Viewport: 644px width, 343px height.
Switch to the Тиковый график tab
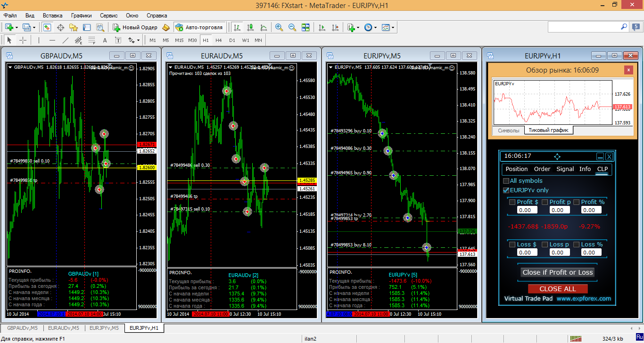click(x=548, y=131)
